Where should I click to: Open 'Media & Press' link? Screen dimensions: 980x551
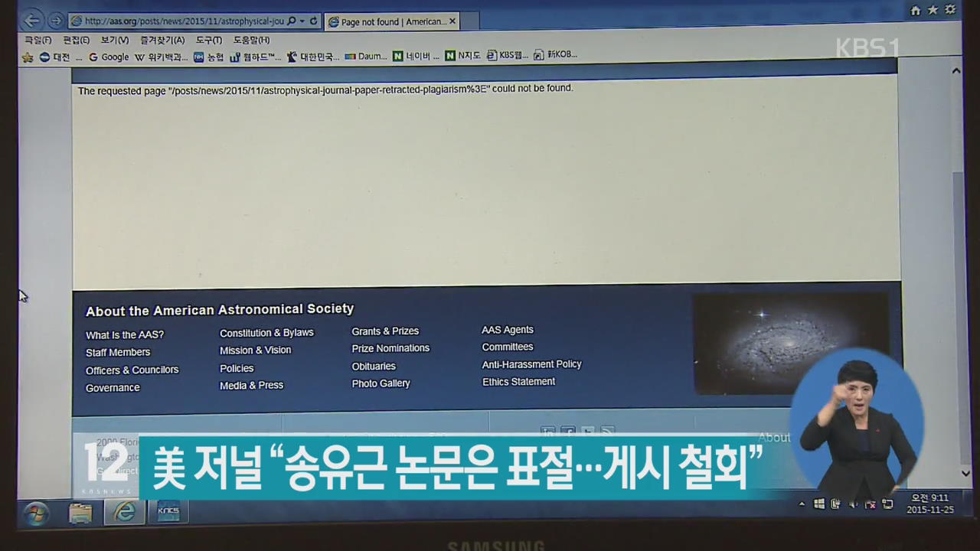tap(251, 386)
